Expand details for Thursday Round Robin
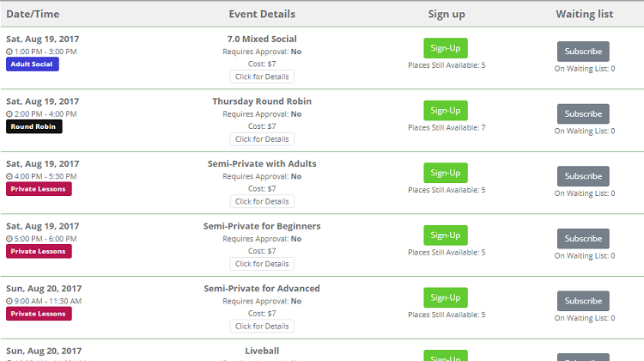 pyautogui.click(x=262, y=139)
